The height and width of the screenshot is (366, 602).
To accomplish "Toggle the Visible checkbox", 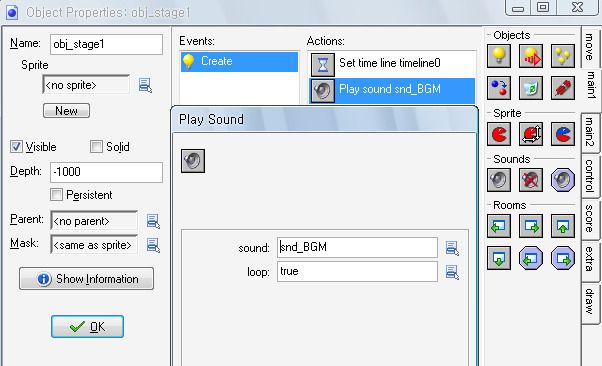I will click(x=16, y=146).
